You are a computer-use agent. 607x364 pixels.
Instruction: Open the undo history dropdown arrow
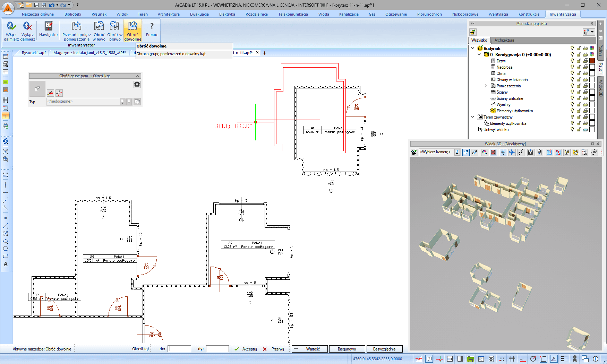[x=57, y=5]
